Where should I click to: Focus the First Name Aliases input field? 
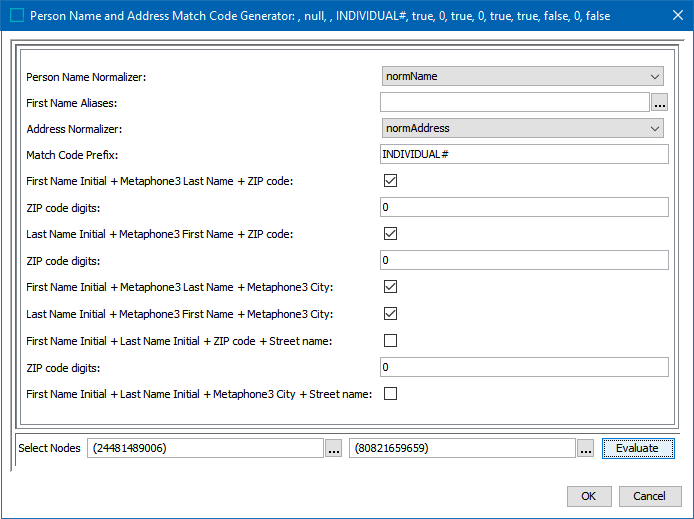pos(514,102)
